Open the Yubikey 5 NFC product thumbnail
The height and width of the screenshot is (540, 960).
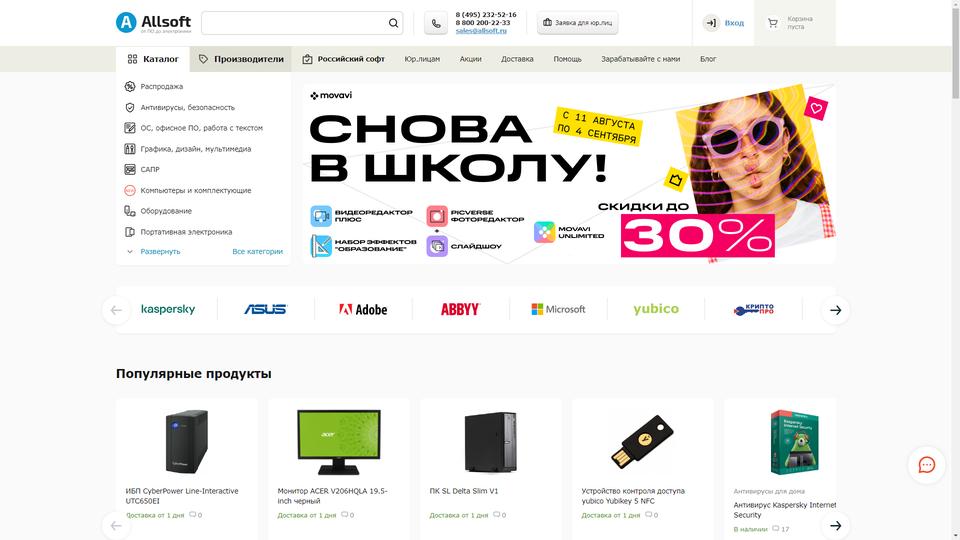click(642, 443)
